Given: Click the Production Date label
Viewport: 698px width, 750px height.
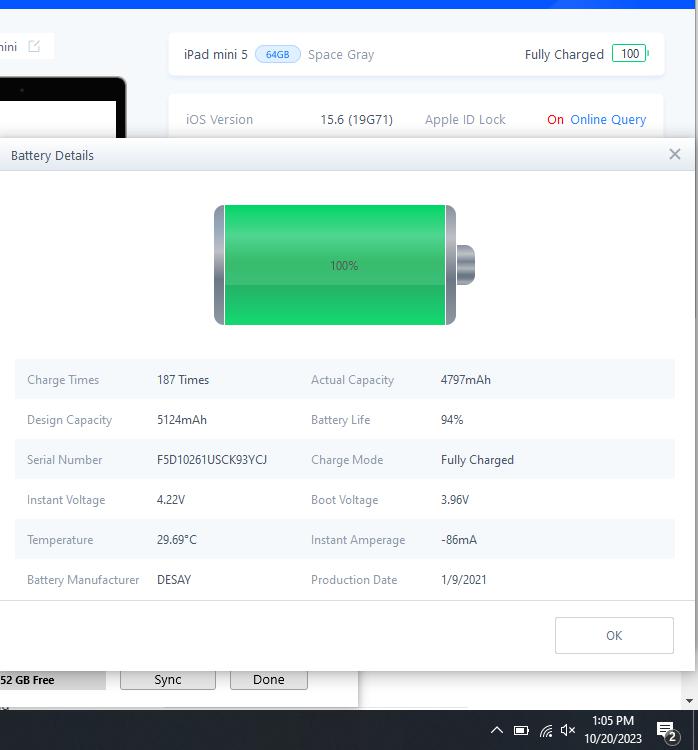Looking at the screenshot, I should [x=354, y=580].
